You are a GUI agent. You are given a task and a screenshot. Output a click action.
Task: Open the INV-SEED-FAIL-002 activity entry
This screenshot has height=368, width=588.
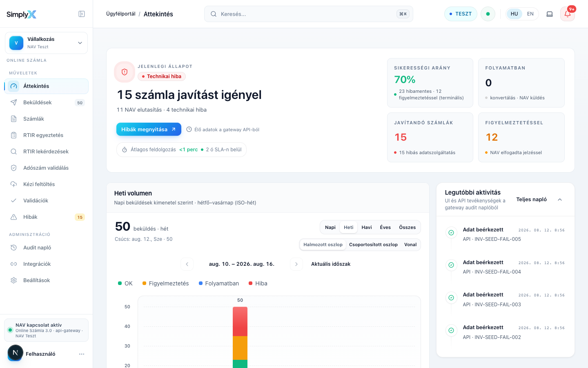tap(506, 332)
